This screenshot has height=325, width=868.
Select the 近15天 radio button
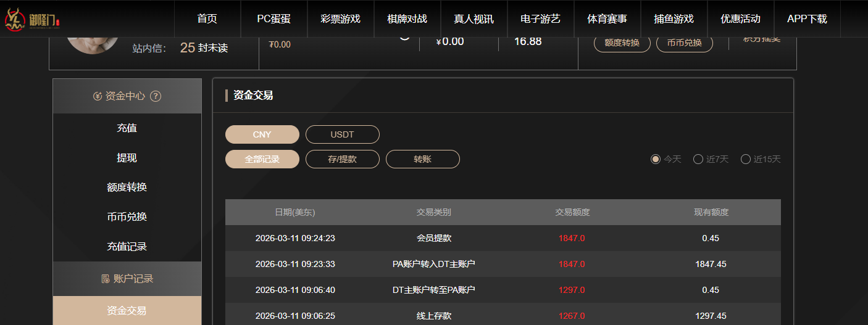(746, 159)
